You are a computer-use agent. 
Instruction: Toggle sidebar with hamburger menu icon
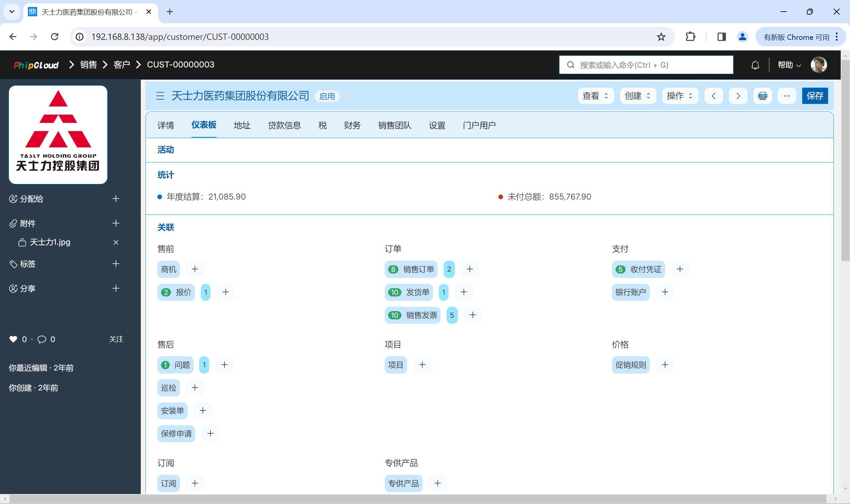pos(160,96)
